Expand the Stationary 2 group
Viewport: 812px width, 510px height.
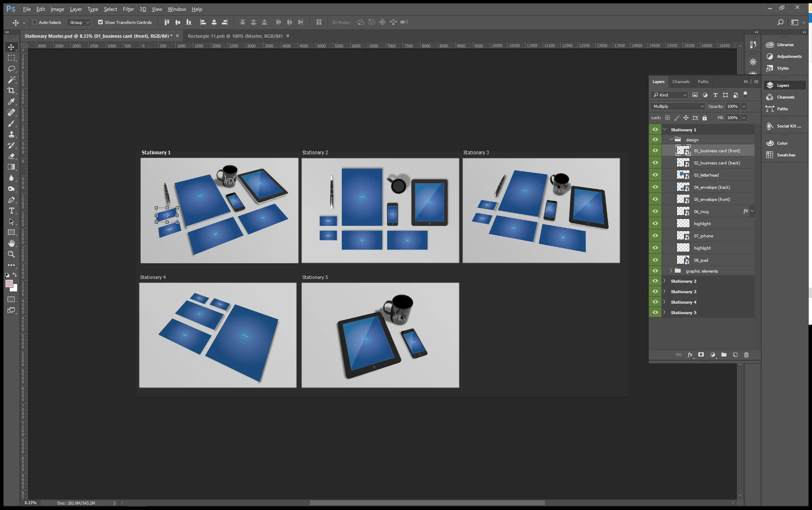click(x=664, y=281)
